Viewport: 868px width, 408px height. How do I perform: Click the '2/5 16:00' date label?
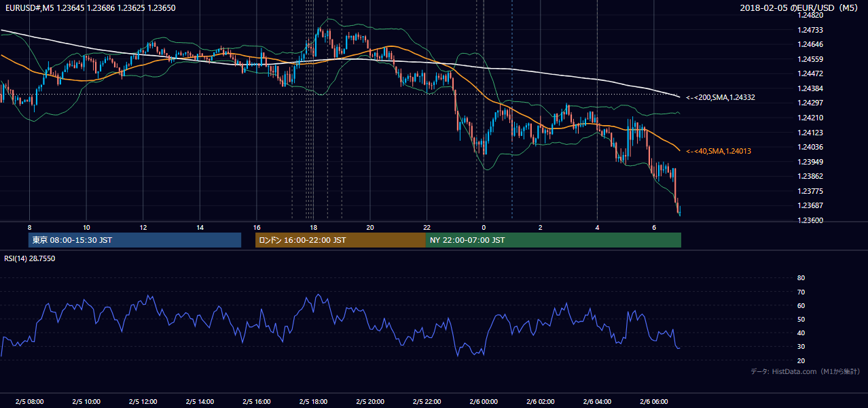pos(256,401)
